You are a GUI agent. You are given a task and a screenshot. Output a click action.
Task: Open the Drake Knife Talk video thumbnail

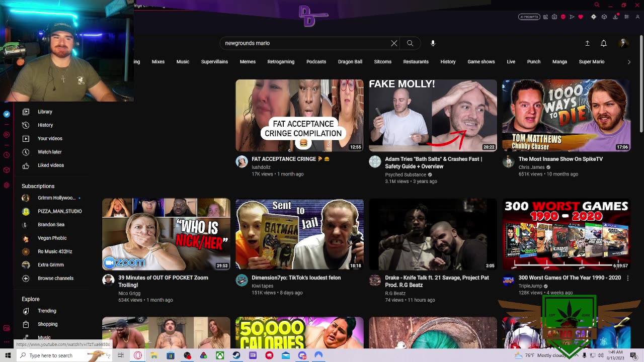click(x=433, y=234)
